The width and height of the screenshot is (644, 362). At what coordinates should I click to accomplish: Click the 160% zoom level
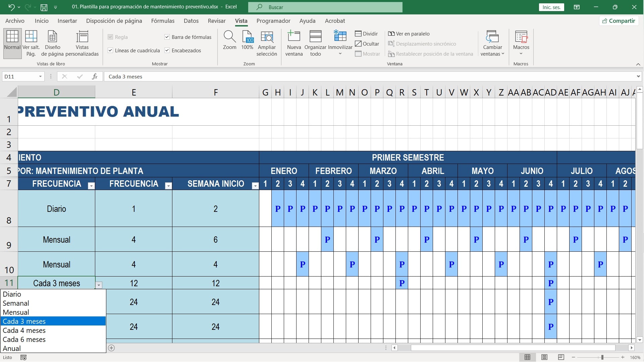635,358
